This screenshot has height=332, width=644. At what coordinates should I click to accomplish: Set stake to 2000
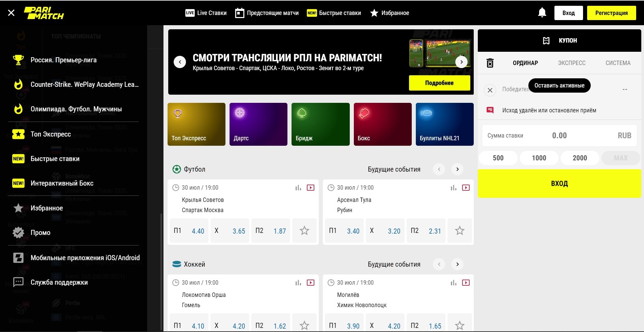pyautogui.click(x=580, y=158)
